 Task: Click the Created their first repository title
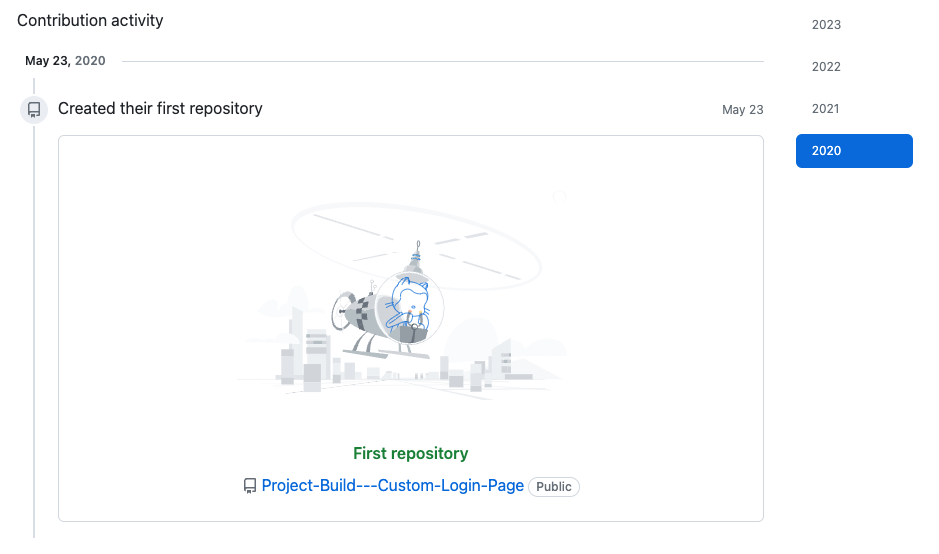pyautogui.click(x=160, y=108)
